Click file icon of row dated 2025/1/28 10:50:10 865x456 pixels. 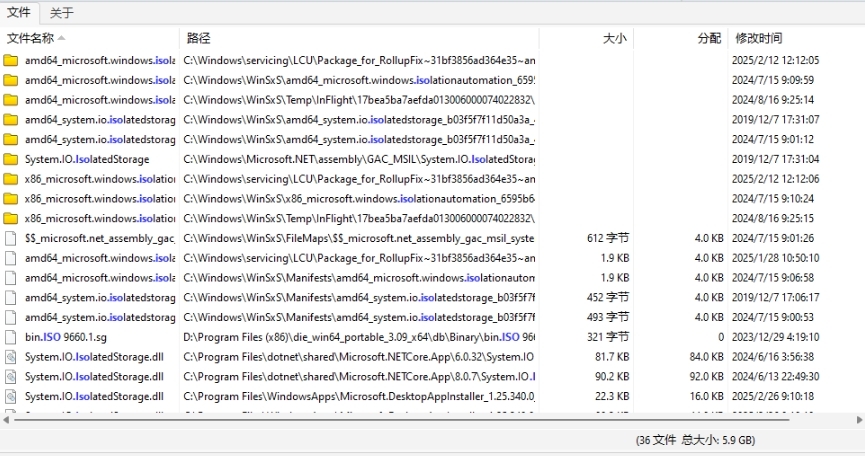click(x=10, y=258)
